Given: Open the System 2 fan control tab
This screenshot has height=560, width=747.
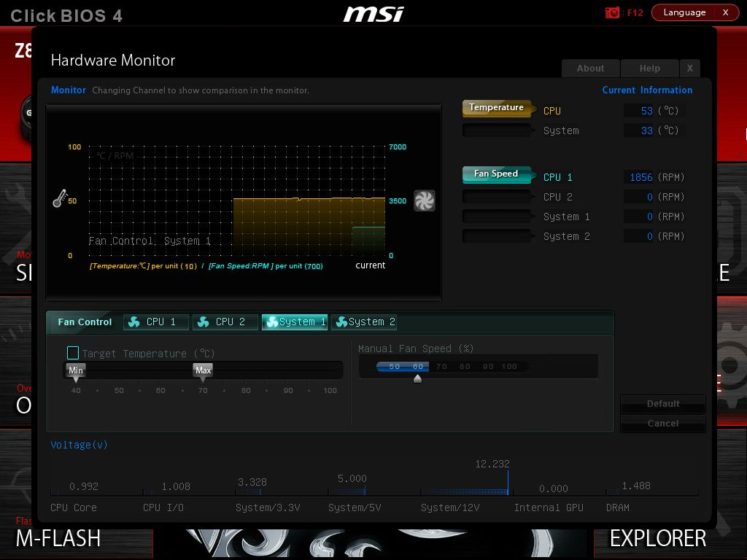Looking at the screenshot, I should [364, 322].
